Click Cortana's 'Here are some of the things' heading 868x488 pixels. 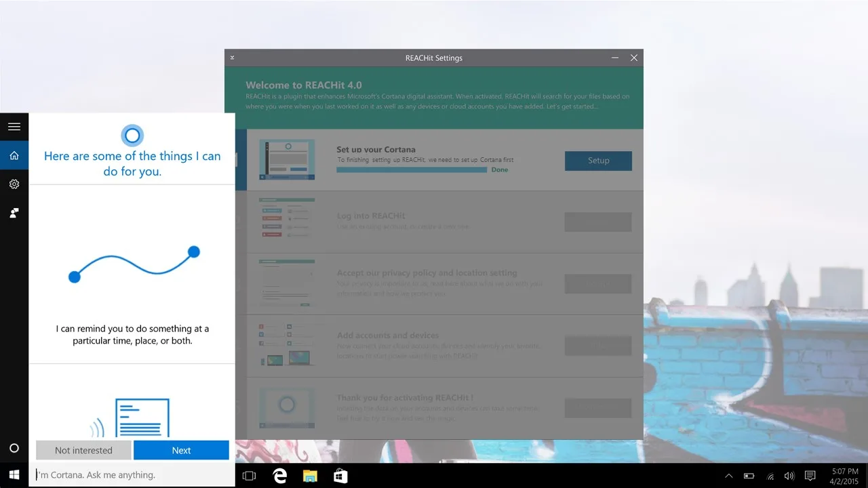[x=132, y=163]
